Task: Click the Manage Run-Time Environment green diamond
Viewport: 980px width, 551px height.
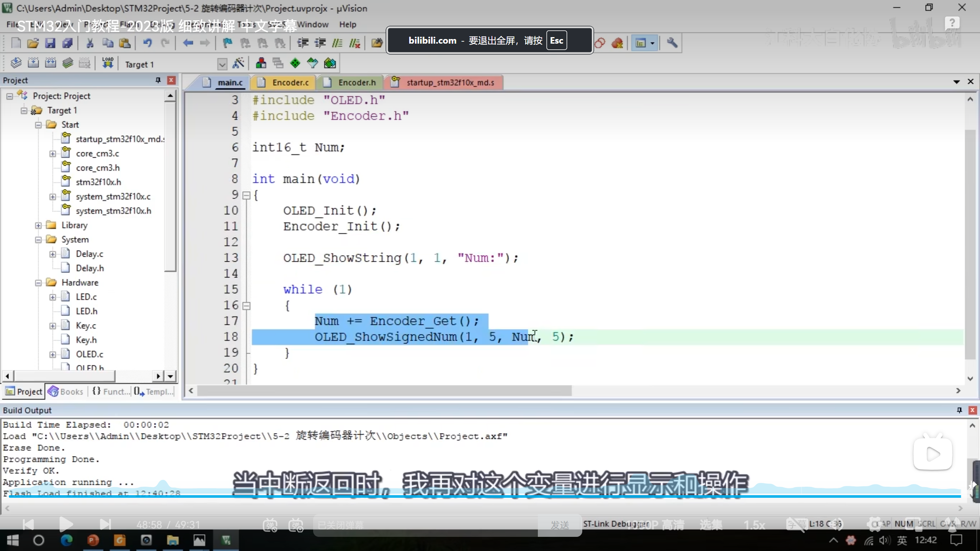Action: tap(295, 63)
